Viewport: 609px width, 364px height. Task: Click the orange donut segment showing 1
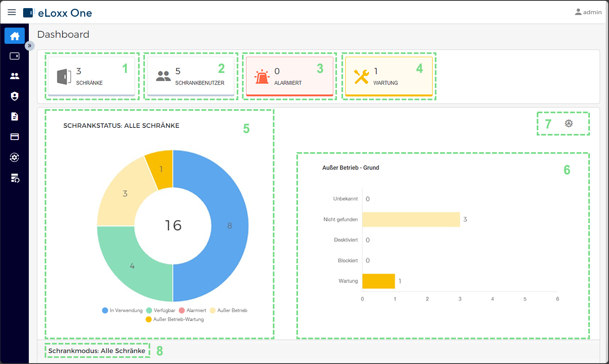(161, 169)
